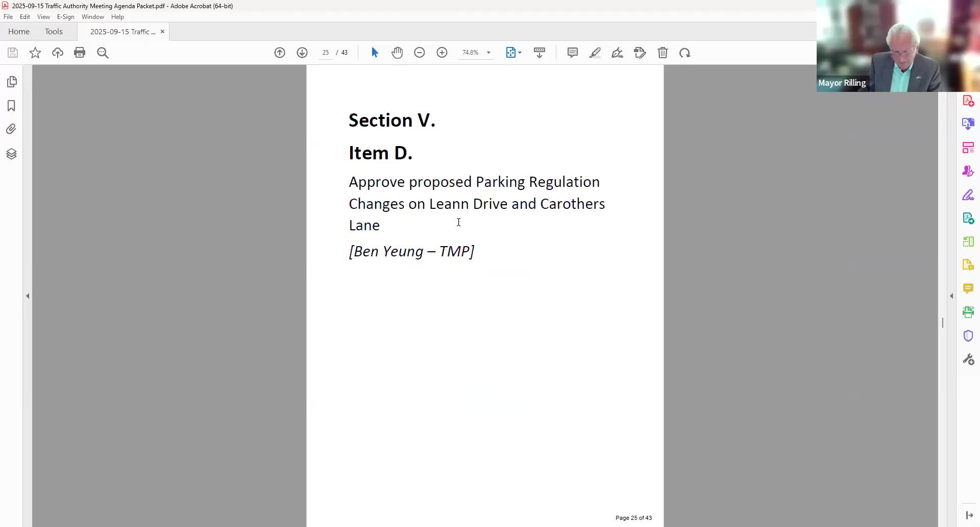Open the Layers panel
Viewport: 980px width, 527px height.
(12, 153)
